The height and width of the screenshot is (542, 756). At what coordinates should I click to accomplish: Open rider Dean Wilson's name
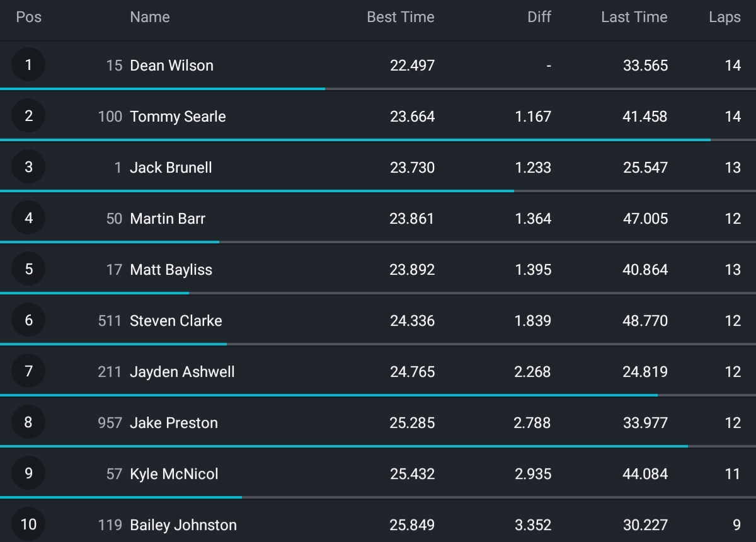(x=171, y=66)
